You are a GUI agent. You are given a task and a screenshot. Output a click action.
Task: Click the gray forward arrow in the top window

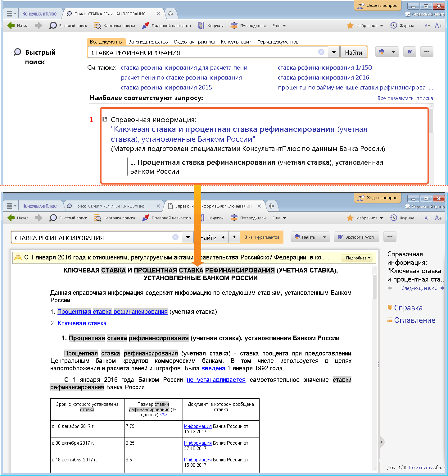(38, 25)
